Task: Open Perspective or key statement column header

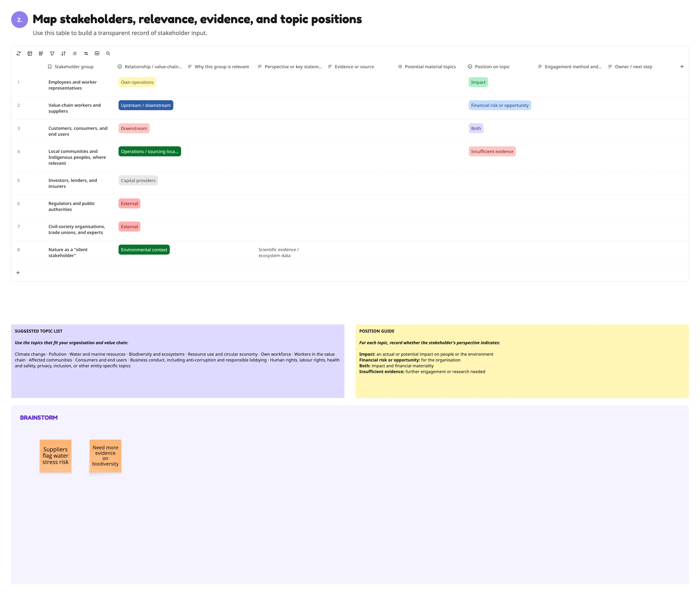Action: [x=290, y=66]
